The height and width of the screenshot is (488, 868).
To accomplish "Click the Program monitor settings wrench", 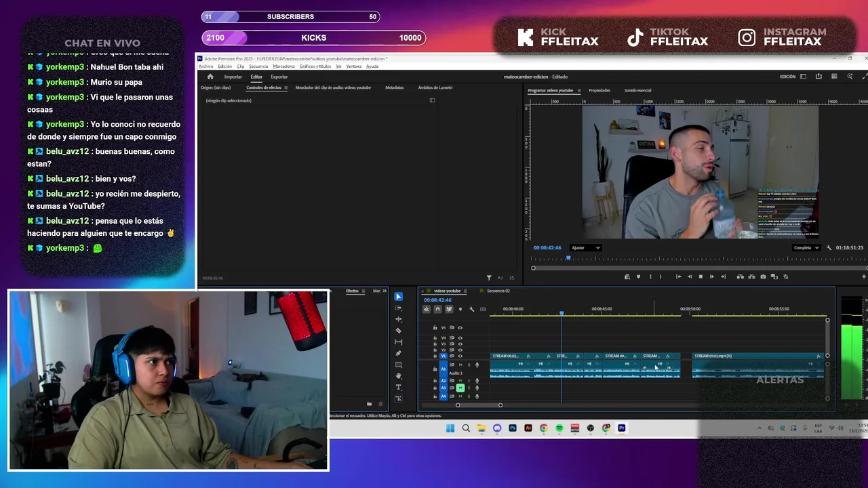I will [829, 247].
